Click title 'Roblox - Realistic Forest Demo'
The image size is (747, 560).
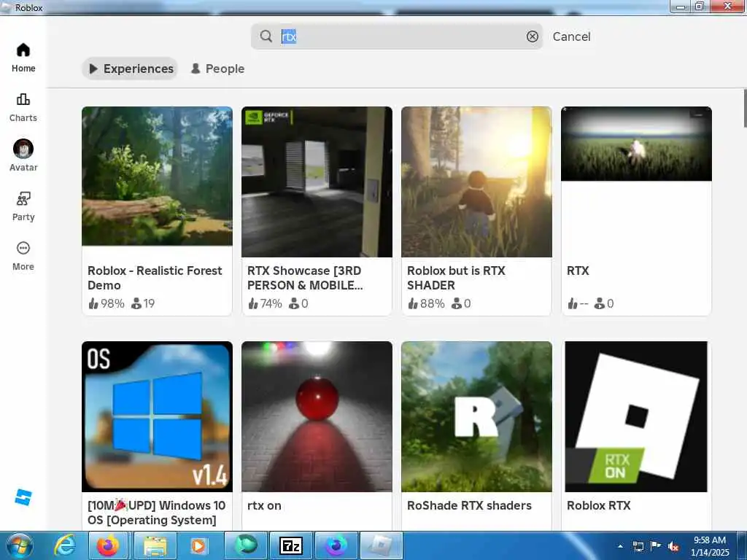pyautogui.click(x=155, y=278)
